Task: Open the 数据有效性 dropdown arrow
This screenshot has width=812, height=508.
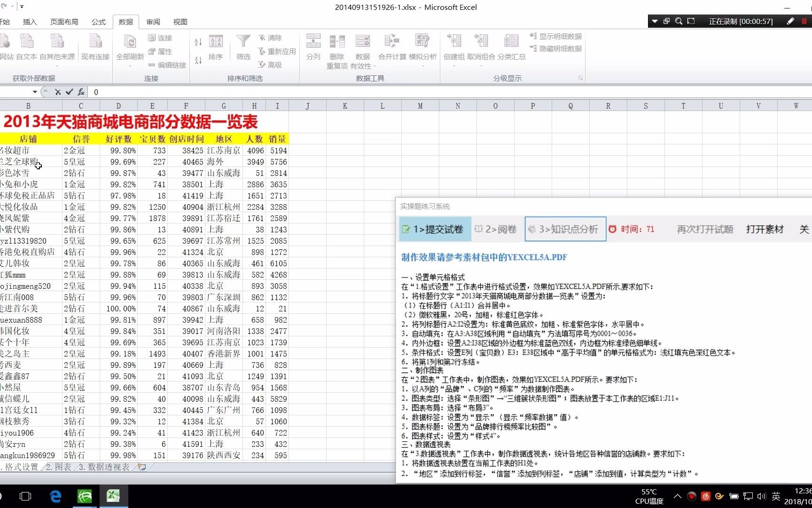Action: coord(374,66)
